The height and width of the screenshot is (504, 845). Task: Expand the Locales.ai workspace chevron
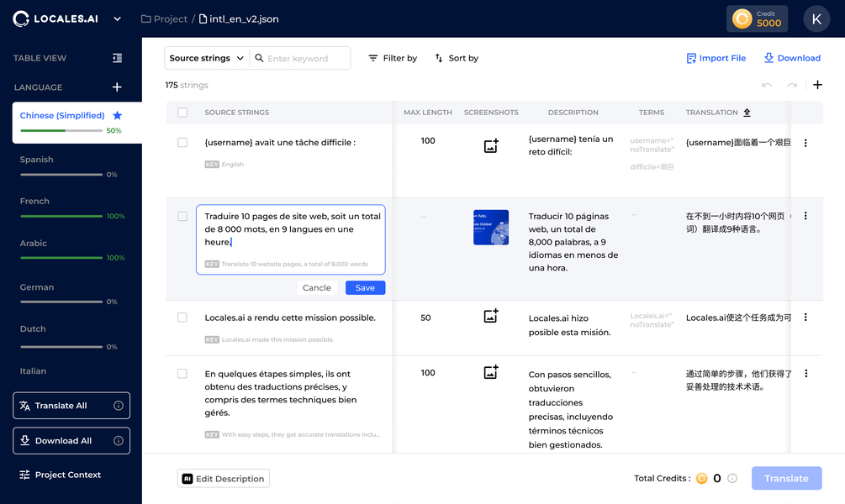coord(117,18)
